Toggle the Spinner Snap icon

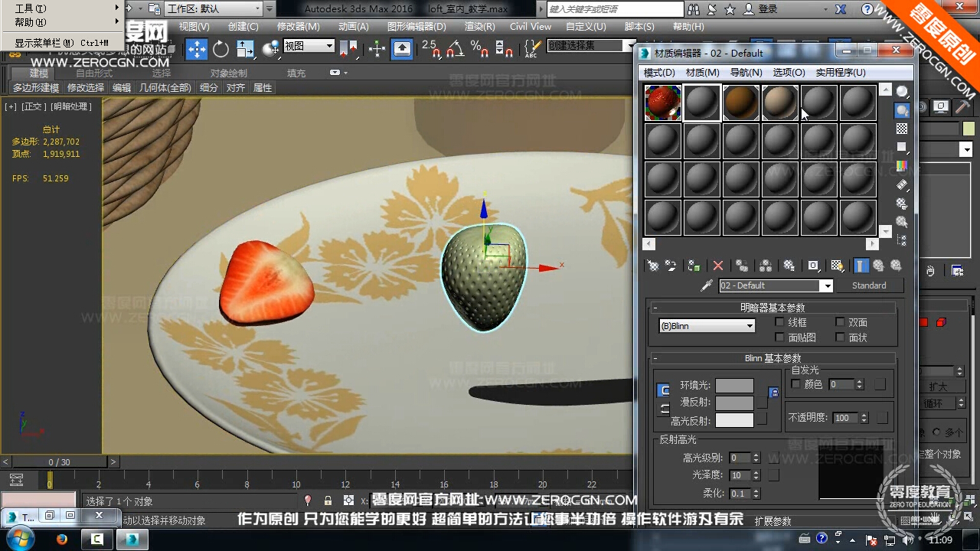(504, 50)
